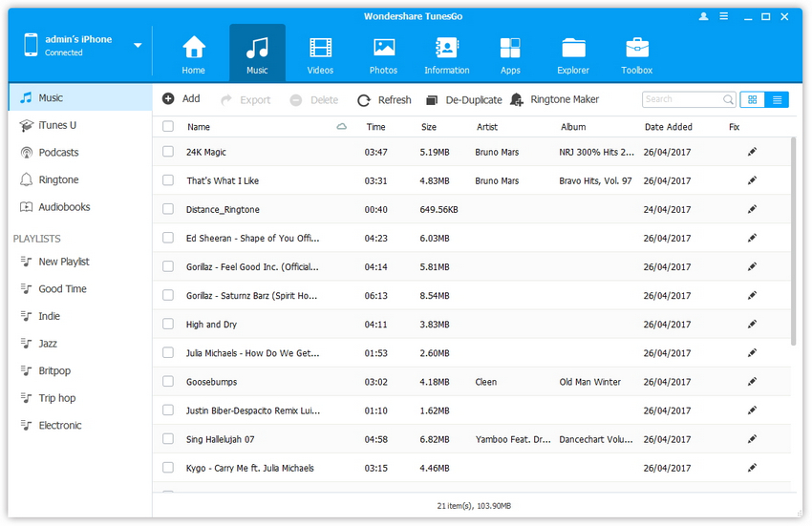This screenshot has width=812, height=526.
Task: Open the Home section
Action: coord(193,54)
